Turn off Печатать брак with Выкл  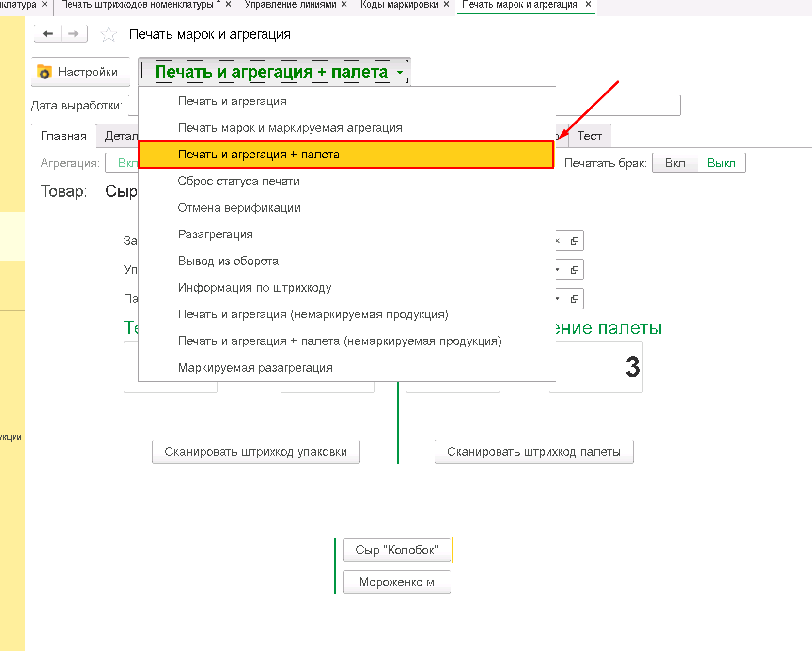(721, 163)
